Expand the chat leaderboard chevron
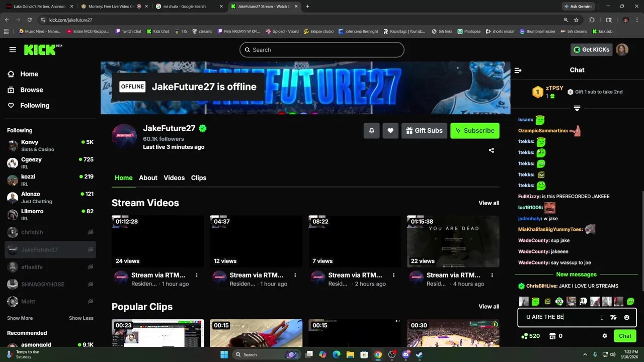The width and height of the screenshot is (644, 362). 577,108
